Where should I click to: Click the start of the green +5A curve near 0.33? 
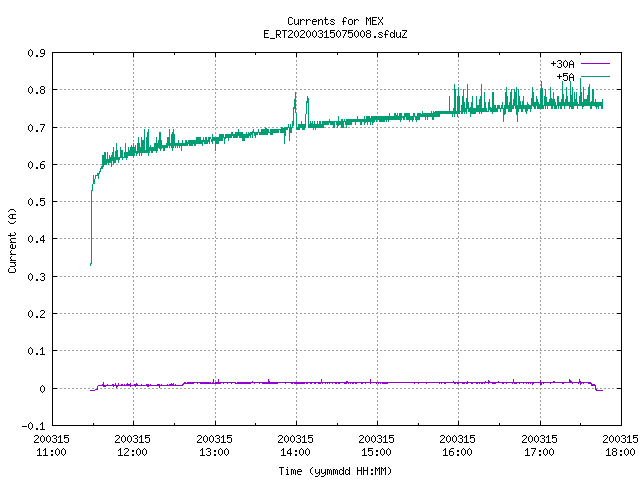click(x=91, y=264)
